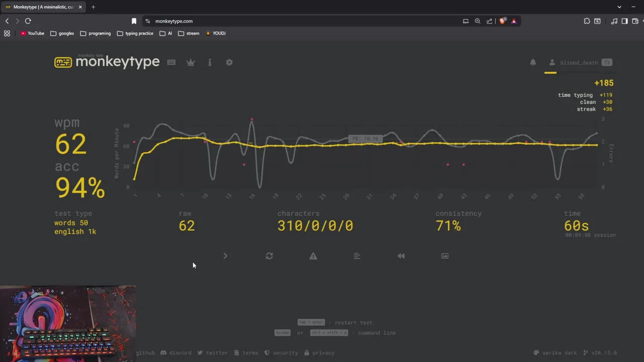Viewport: 644px width, 362px height.
Task: Click the Watch replay rewind icon
Action: pyautogui.click(x=401, y=256)
